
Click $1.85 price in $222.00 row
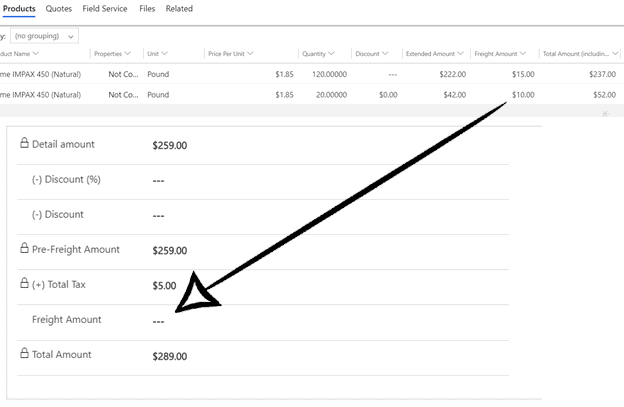click(x=284, y=74)
